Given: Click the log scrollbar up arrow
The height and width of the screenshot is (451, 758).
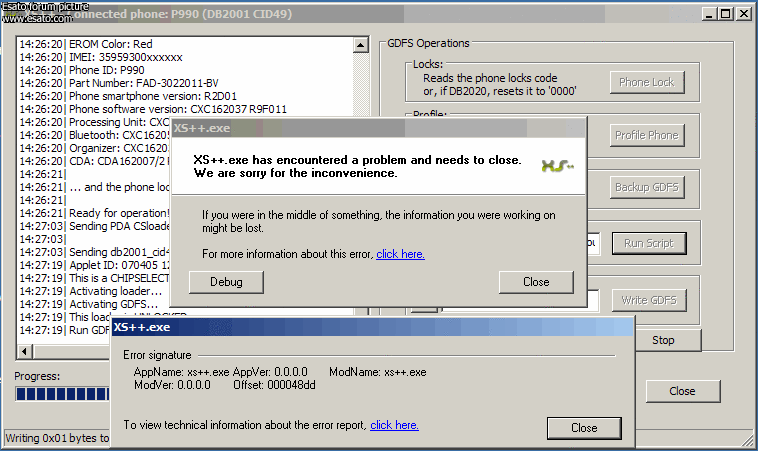Looking at the screenshot, I should 361,45.
